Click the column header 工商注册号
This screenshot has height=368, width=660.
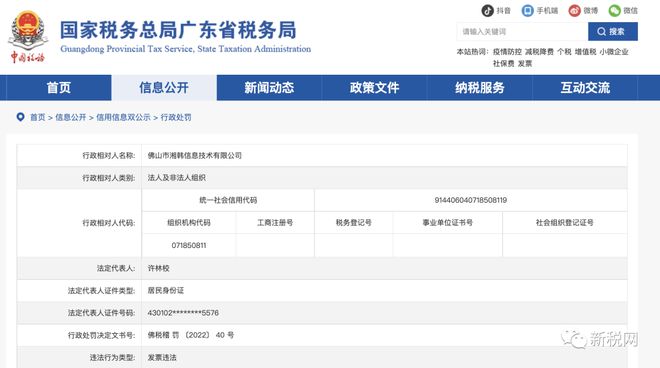tap(275, 223)
